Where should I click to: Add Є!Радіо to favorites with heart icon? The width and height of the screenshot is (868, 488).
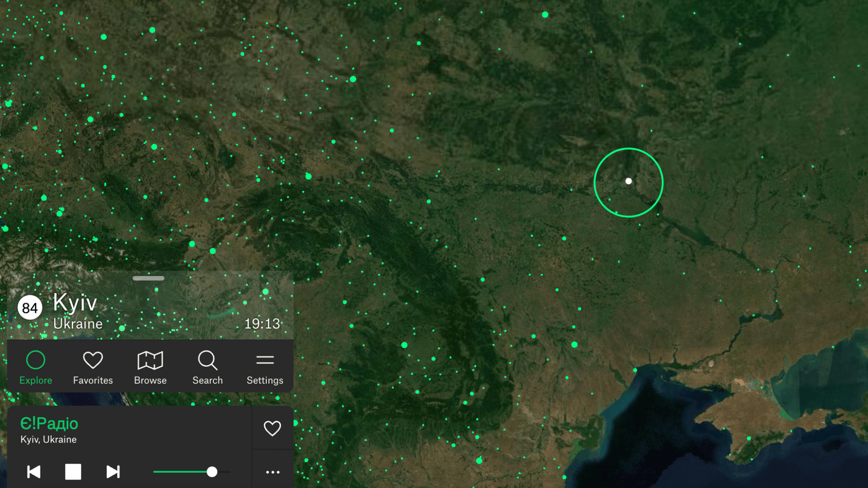(272, 428)
